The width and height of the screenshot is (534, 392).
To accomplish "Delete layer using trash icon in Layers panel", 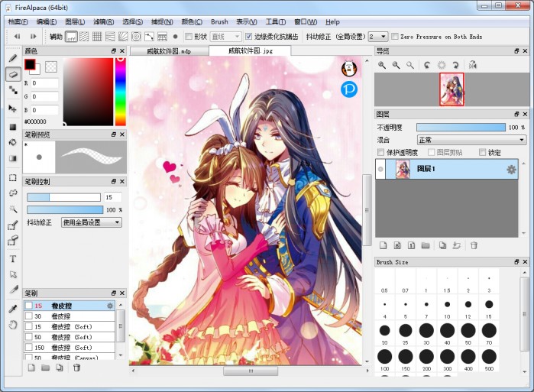I will tap(474, 245).
